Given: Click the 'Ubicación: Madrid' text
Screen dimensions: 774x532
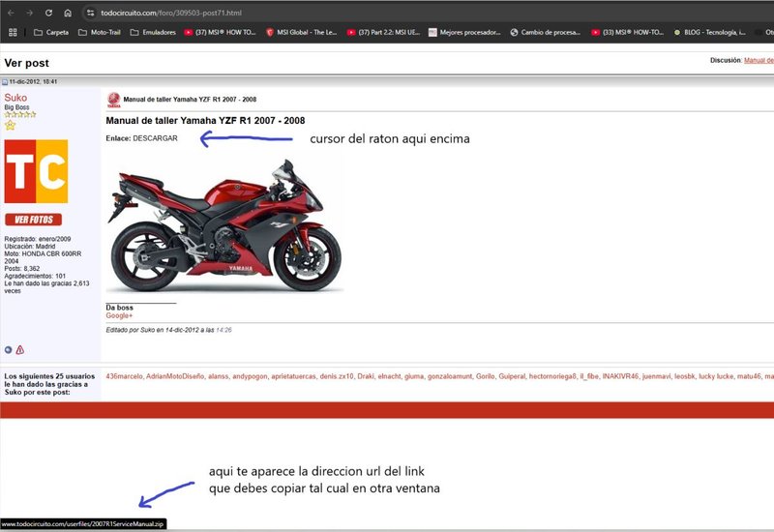Looking at the screenshot, I should click(30, 247).
